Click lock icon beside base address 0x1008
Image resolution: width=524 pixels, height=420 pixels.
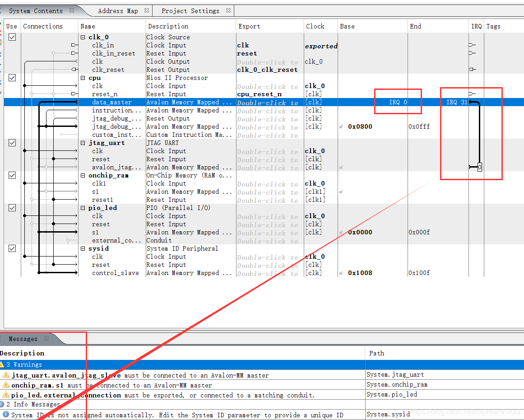[x=341, y=273]
